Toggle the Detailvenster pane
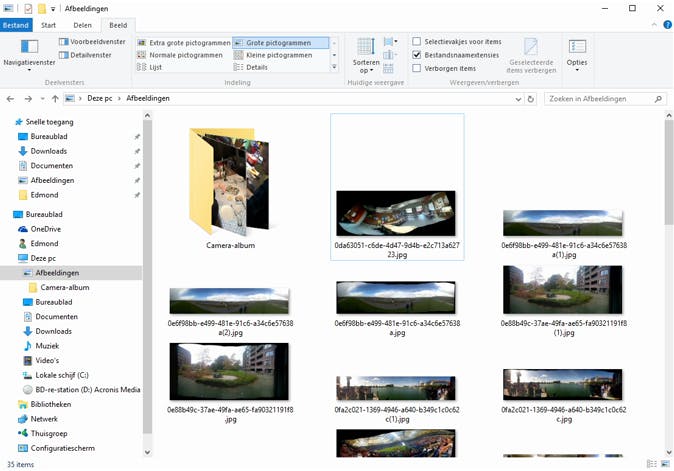This screenshot has height=471, width=674. click(x=86, y=55)
